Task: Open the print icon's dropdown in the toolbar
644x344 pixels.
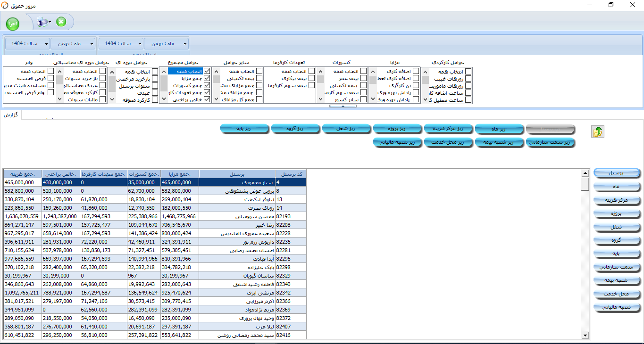Action: click(50, 22)
